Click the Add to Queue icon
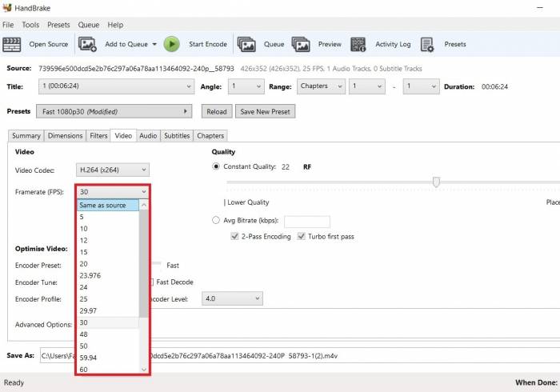The width and height of the screenshot is (560, 392). [87, 45]
